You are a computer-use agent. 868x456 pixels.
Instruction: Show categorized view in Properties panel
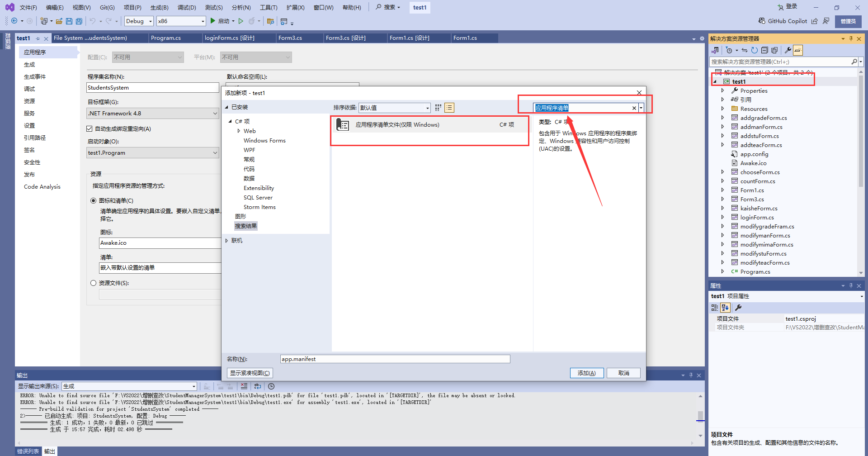[x=715, y=308]
